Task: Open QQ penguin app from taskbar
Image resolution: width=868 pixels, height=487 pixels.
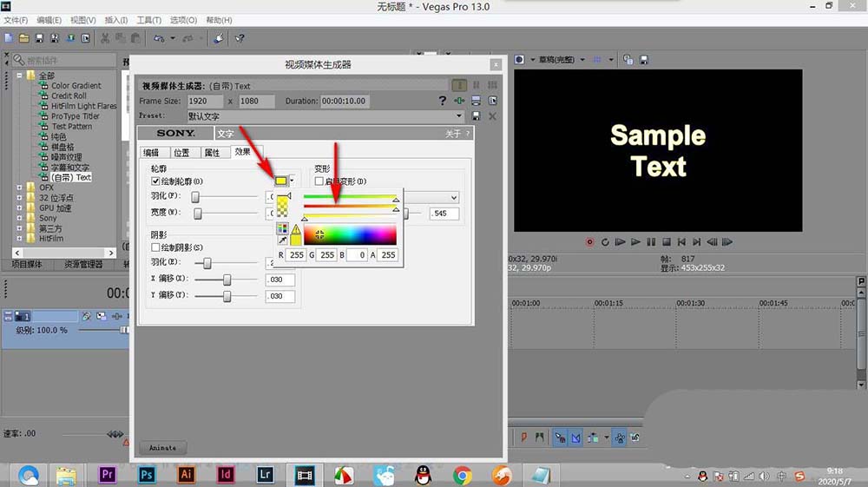Action: (423, 475)
